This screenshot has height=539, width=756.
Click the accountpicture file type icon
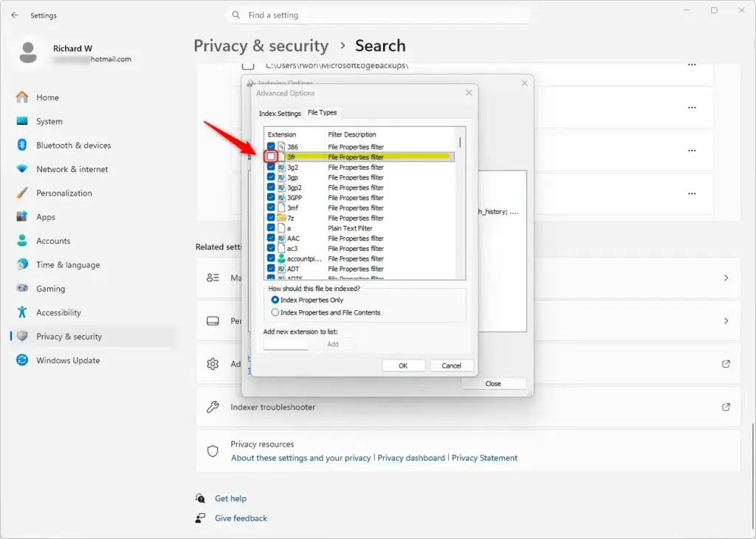pyautogui.click(x=281, y=258)
